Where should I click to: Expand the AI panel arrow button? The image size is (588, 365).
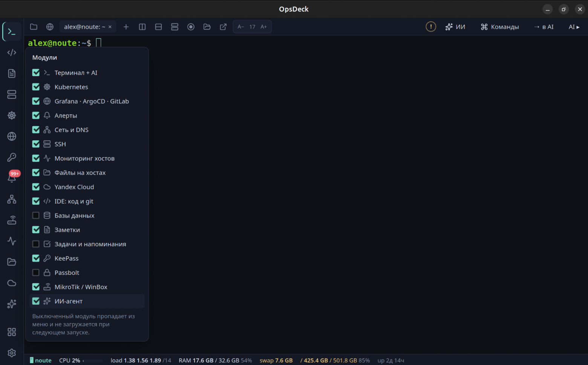574,27
